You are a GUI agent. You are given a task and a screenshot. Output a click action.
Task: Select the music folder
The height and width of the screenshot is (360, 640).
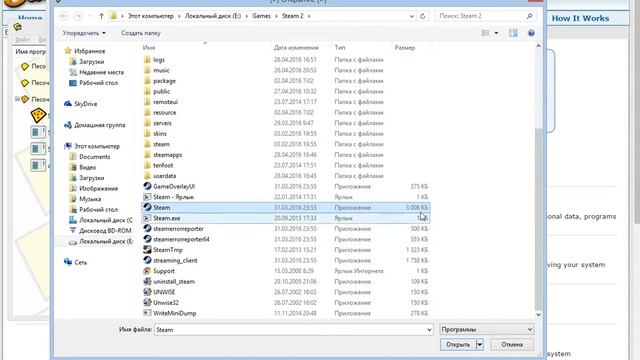coord(285,70)
